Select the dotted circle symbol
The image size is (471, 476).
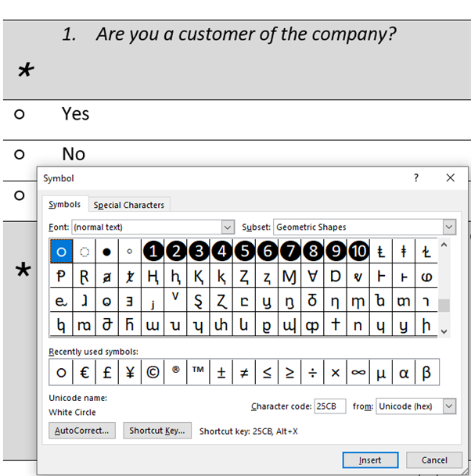(84, 252)
